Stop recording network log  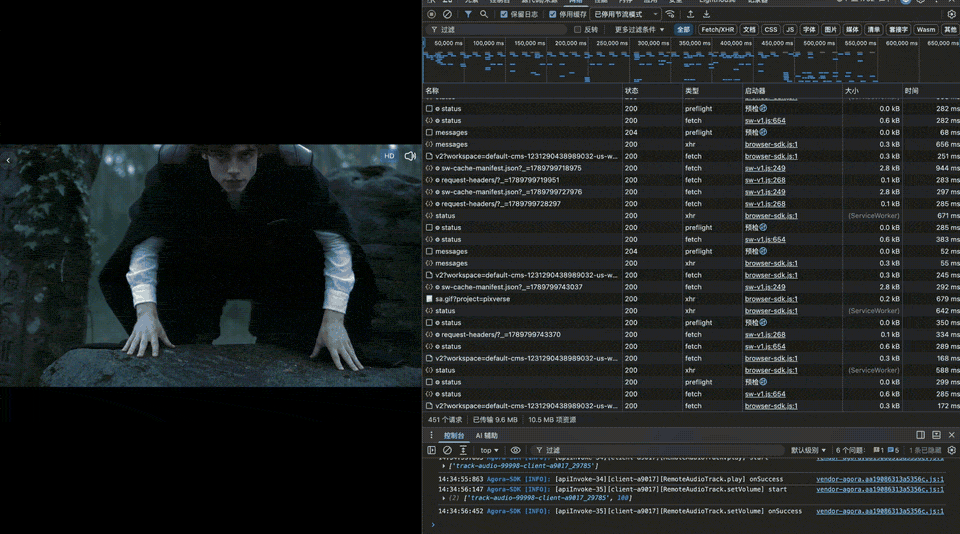click(432, 14)
